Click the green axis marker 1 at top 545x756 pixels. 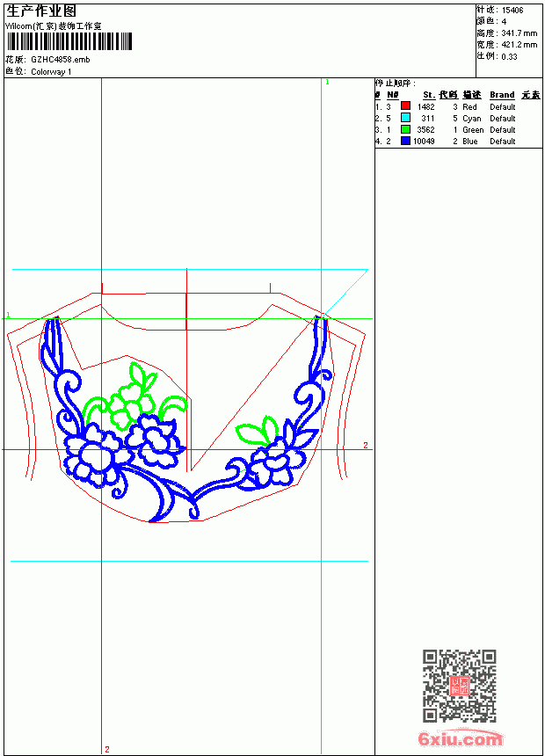click(327, 83)
